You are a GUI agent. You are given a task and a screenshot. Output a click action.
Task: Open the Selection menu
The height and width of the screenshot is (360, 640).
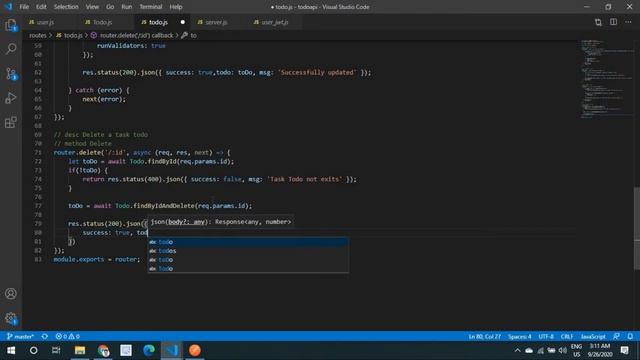tap(66, 7)
